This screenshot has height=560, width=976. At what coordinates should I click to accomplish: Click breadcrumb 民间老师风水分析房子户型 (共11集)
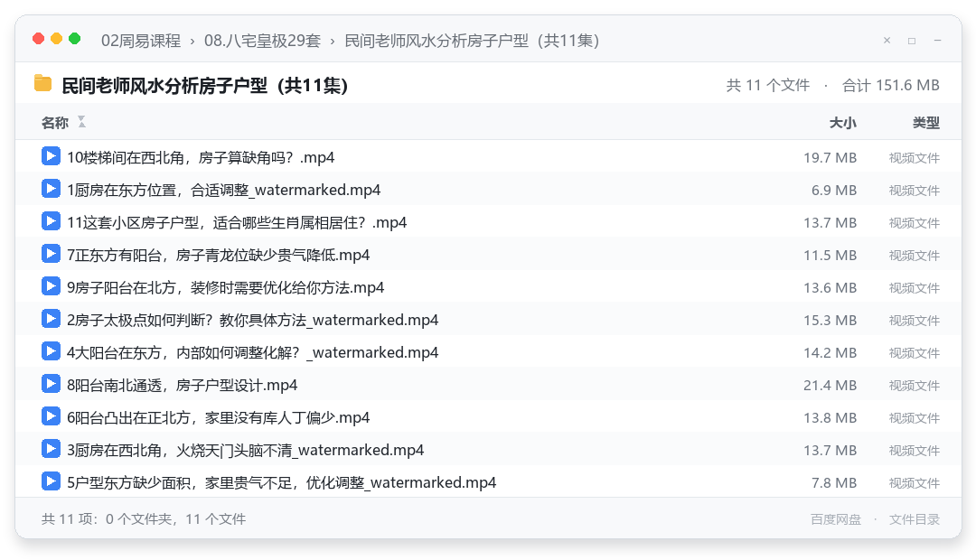[x=472, y=41]
